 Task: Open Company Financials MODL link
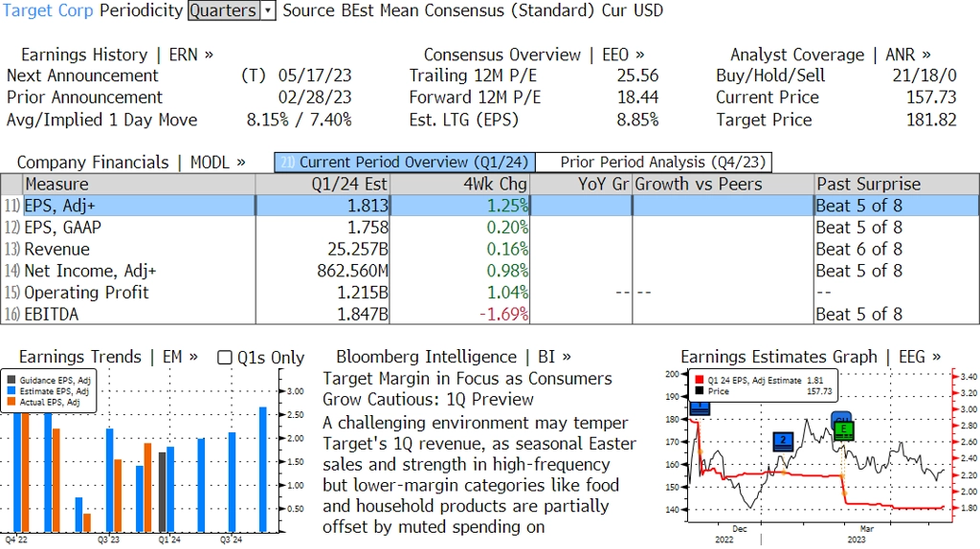point(130,163)
